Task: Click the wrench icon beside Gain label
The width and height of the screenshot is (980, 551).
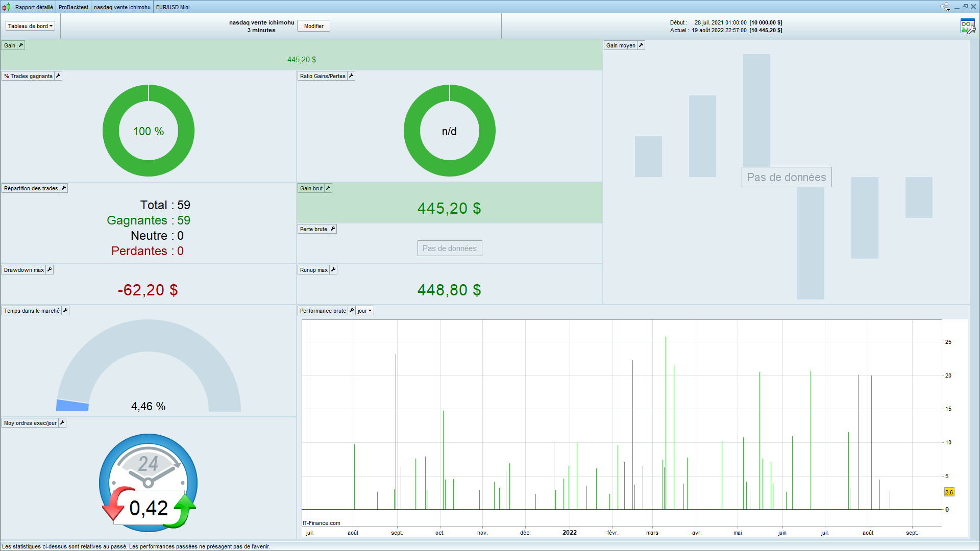Action: 21,45
